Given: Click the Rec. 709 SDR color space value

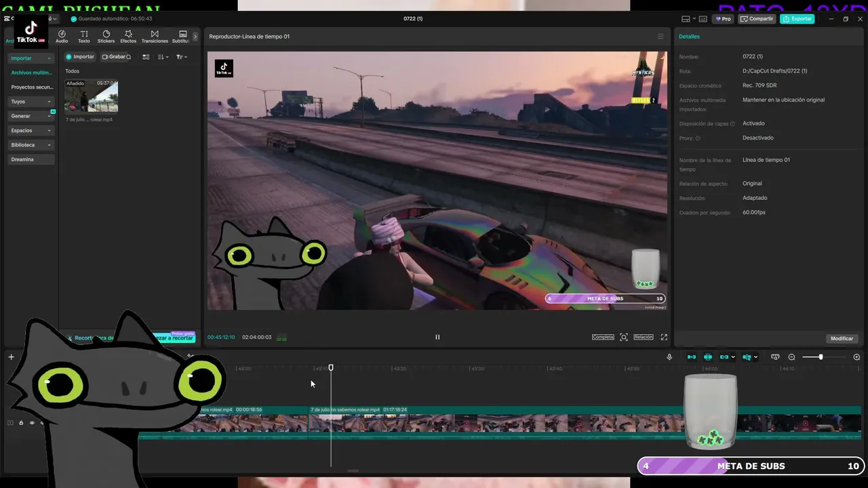Looking at the screenshot, I should [x=759, y=85].
